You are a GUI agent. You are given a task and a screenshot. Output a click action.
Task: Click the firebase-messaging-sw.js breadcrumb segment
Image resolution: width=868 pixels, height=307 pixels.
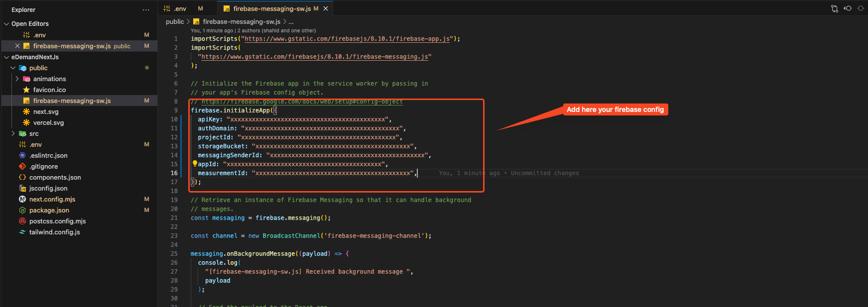point(241,21)
